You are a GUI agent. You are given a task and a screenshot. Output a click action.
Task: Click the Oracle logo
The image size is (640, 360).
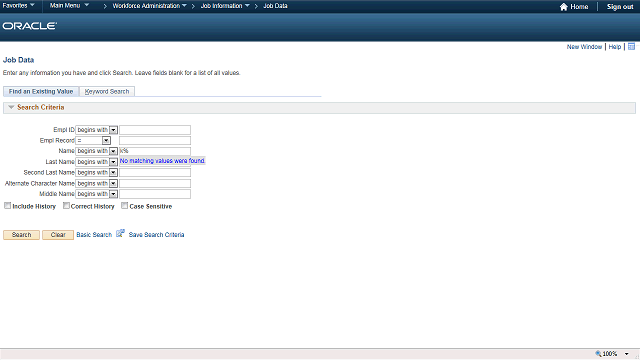point(29,26)
